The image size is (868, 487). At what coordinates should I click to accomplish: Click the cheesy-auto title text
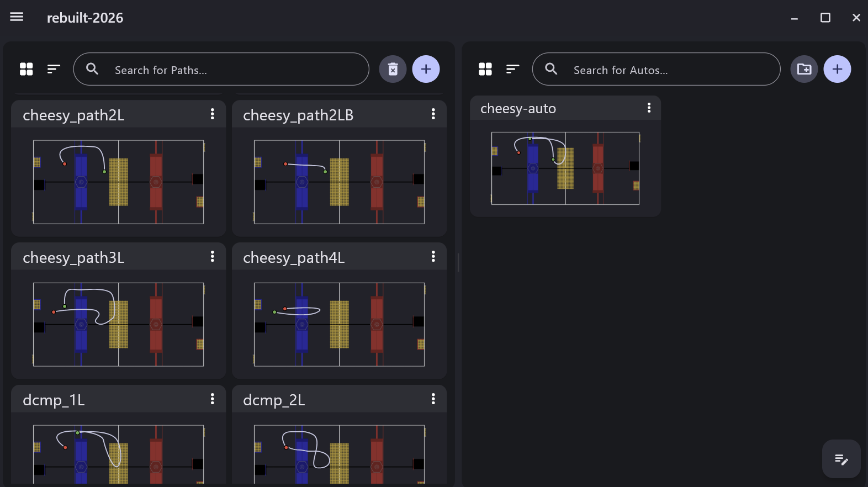click(x=518, y=109)
